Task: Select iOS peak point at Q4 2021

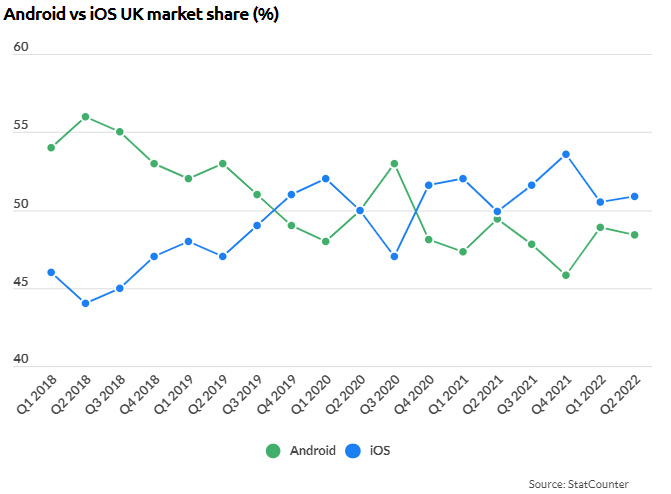Action: (x=566, y=155)
